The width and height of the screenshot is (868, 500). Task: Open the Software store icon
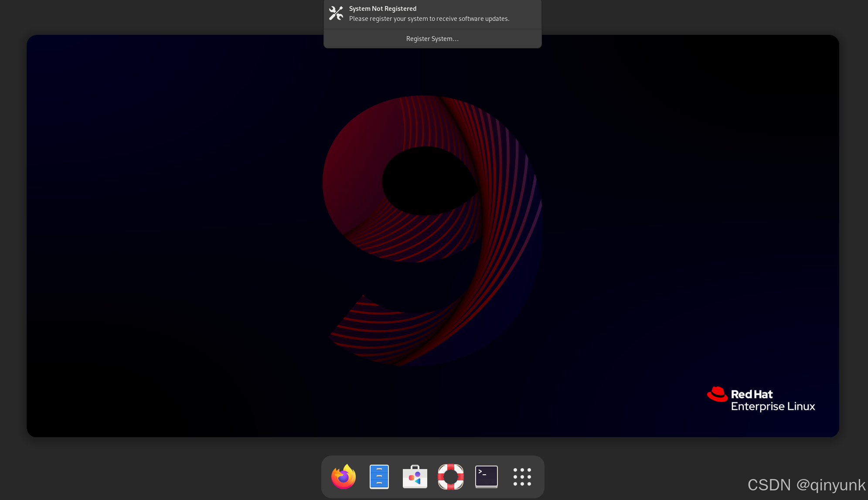pyautogui.click(x=415, y=476)
